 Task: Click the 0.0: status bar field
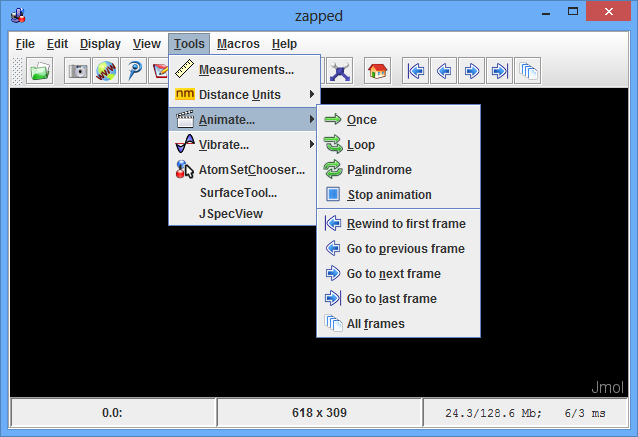point(113,413)
